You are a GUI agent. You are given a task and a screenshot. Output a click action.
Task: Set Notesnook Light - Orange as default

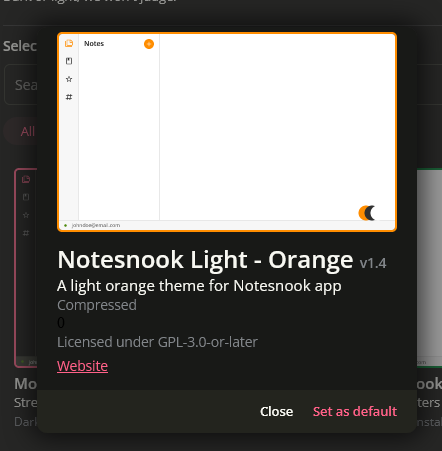click(x=355, y=411)
